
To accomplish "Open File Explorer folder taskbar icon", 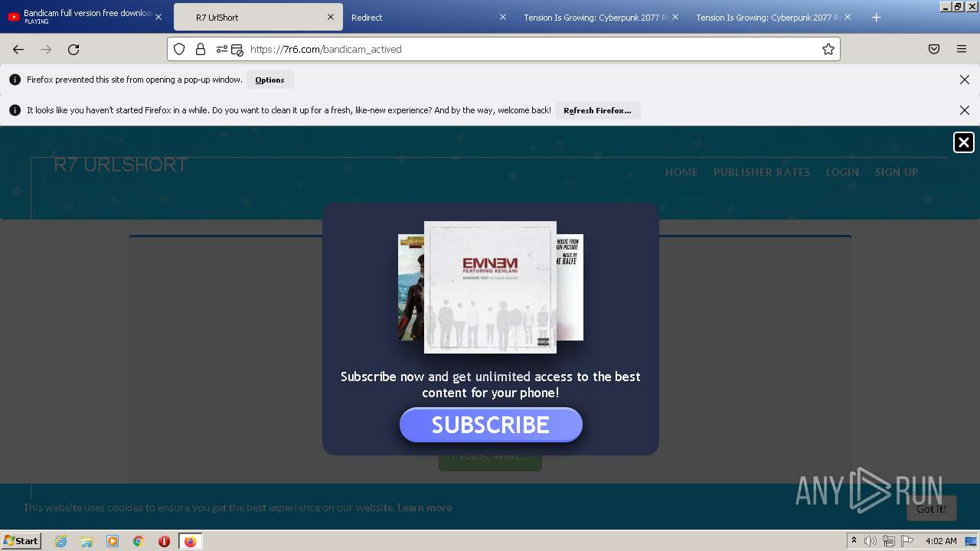I will 87,541.
